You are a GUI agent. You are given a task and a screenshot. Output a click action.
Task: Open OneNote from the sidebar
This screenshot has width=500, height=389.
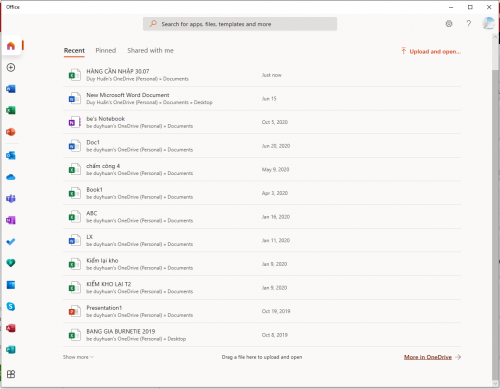(x=11, y=220)
